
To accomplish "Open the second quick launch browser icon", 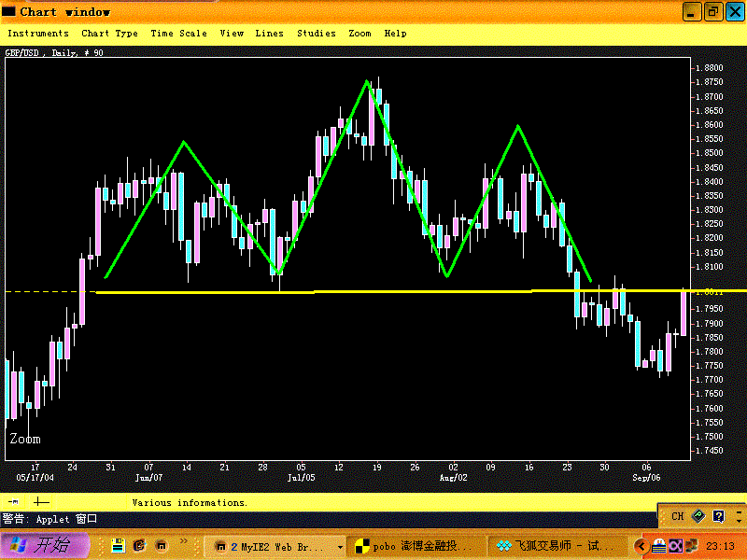I will click(139, 546).
